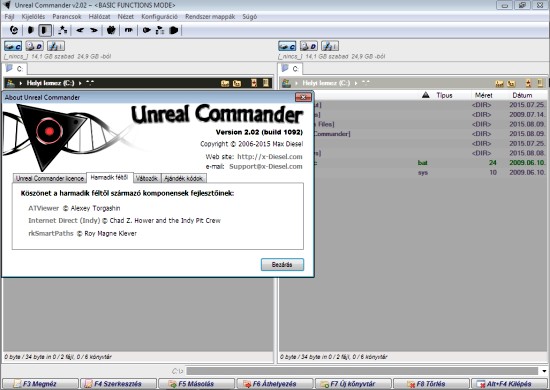Screen dimensions: 550x390
Task: Open the Fájl menu
Action: point(9,16)
